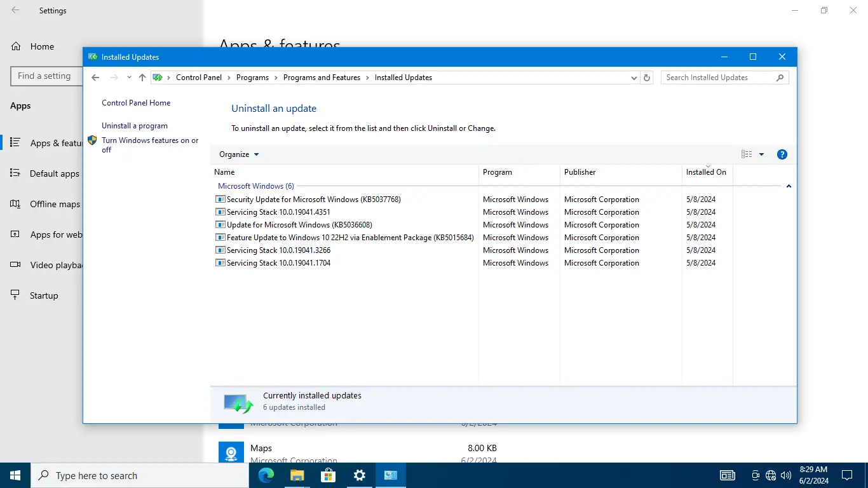This screenshot has height=488, width=868.
Task: Click the Find a setting box
Action: click(x=47, y=76)
